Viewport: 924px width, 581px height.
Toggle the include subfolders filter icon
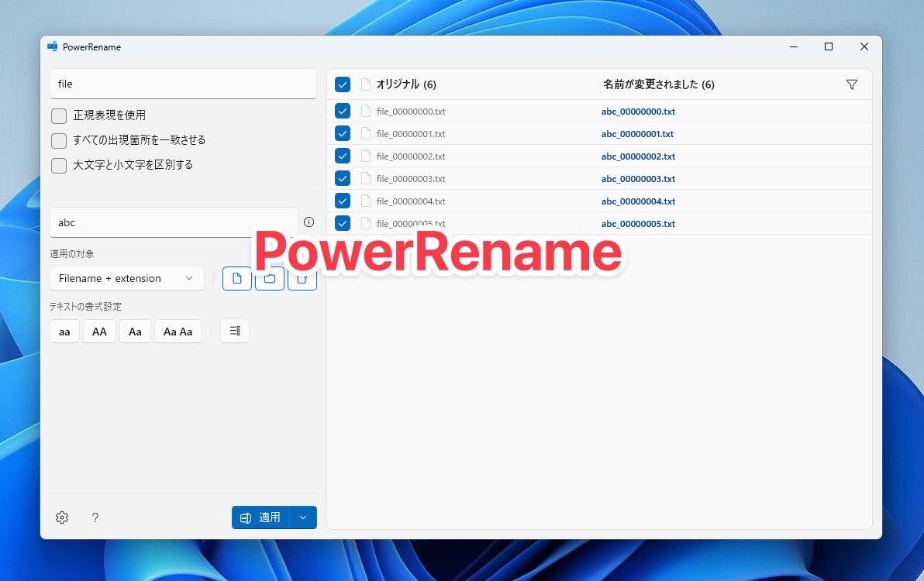[302, 278]
